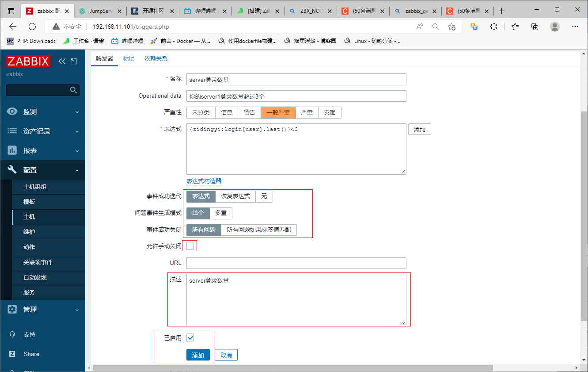
Task: Click the blue 添加 submit button
Action: click(198, 355)
